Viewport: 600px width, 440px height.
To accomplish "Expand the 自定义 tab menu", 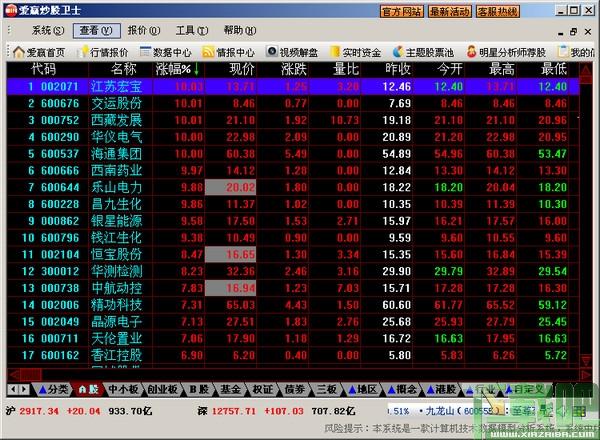I will 525,389.
